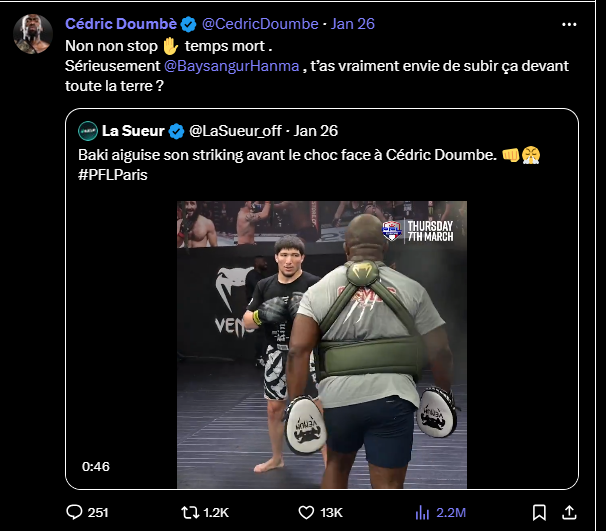
Task: Share the tweet using the share icon
Action: tap(570, 512)
